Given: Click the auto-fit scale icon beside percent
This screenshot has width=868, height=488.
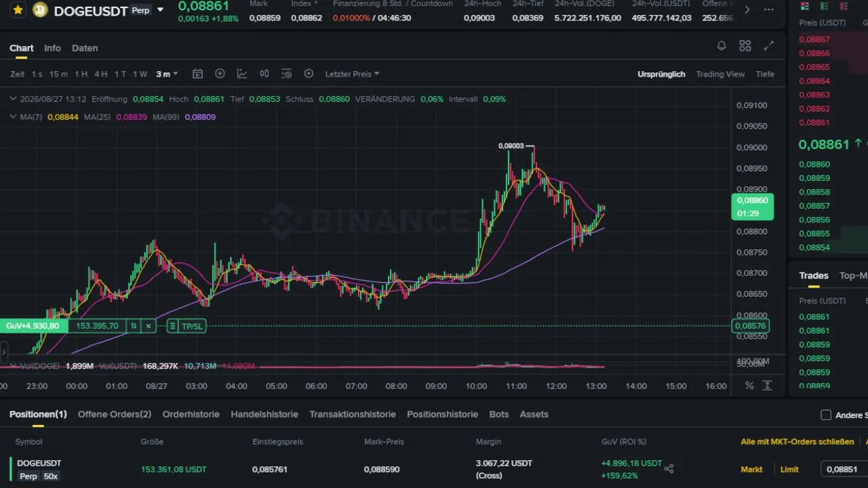Looking at the screenshot, I should 768,386.
